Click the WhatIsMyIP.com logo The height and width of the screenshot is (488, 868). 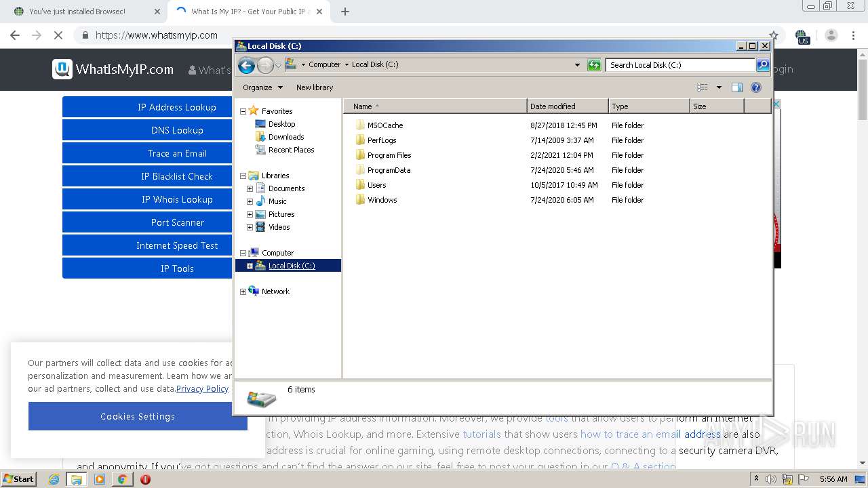pyautogui.click(x=113, y=69)
